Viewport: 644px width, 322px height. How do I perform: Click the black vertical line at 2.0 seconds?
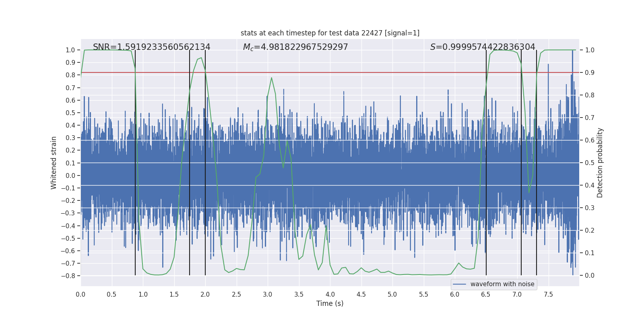coord(205,163)
